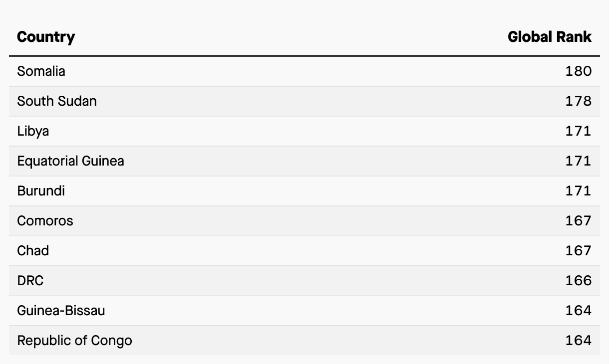
Task: Select the Chad country cell
Action: [x=33, y=251]
